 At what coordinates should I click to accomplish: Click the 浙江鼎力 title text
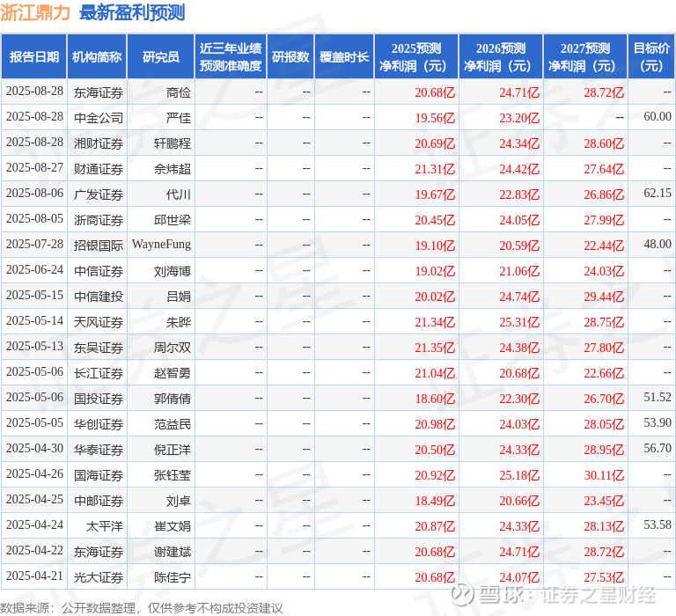tap(35, 12)
